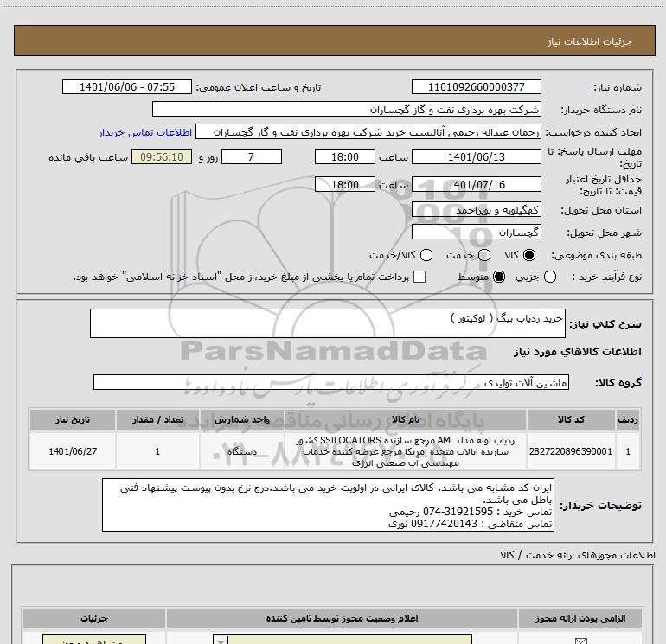Click the جزئیات column header in licenses table
Screen dimensions: 666x644
(94, 618)
